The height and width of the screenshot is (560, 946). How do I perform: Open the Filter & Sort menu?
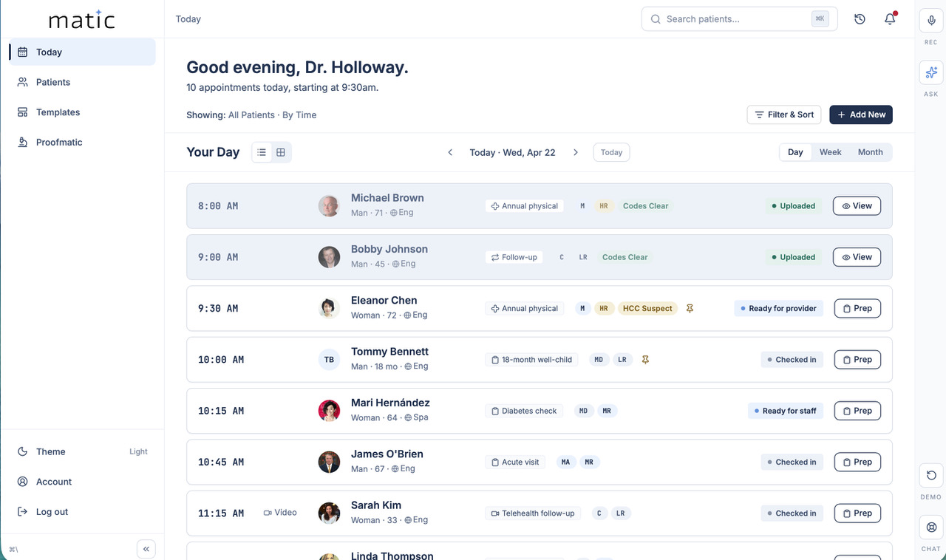pos(784,115)
